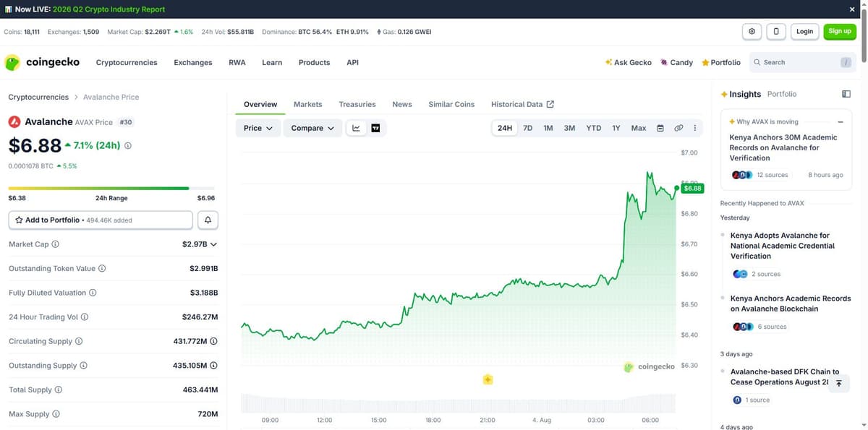Click the chart link share icon
The width and height of the screenshot is (868, 430).
click(x=678, y=128)
